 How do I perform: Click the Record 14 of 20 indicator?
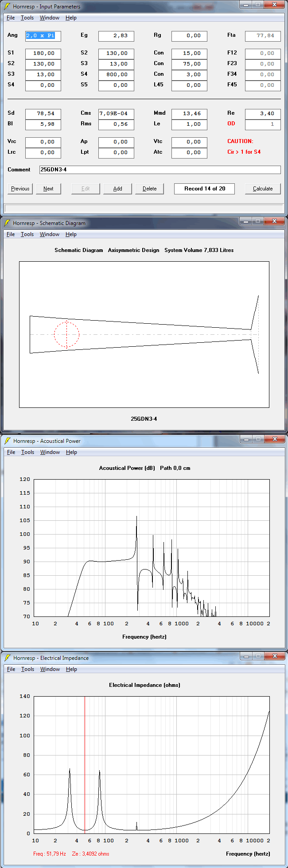[205, 189]
